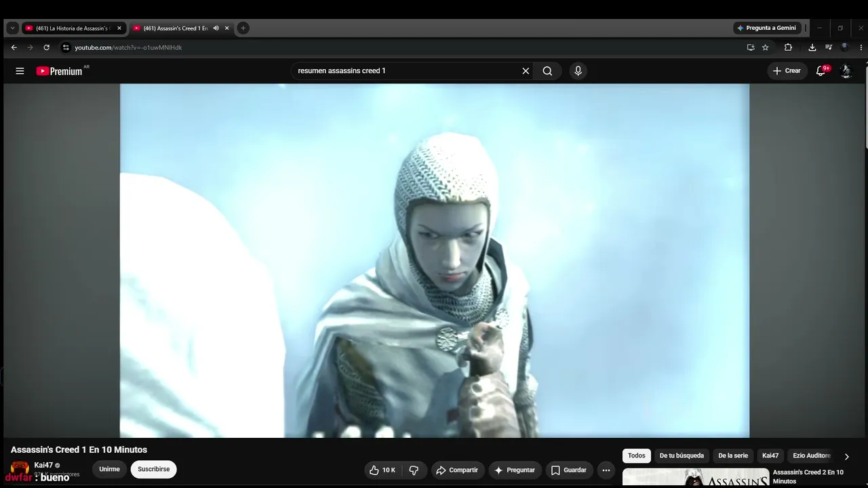This screenshot has width=868, height=488.
Task: Open a new browser tab
Action: point(243,28)
